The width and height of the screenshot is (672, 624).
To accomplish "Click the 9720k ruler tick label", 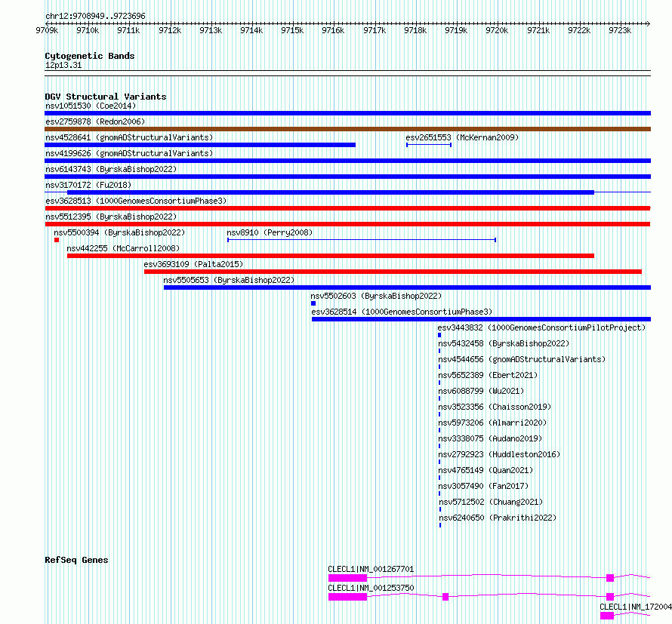I will [497, 30].
